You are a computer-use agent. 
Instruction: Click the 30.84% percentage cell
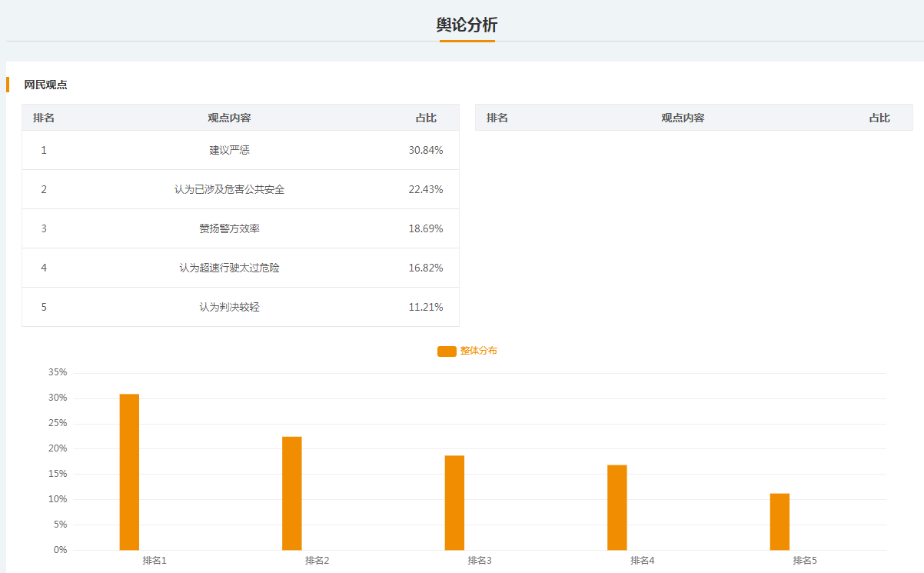point(426,150)
